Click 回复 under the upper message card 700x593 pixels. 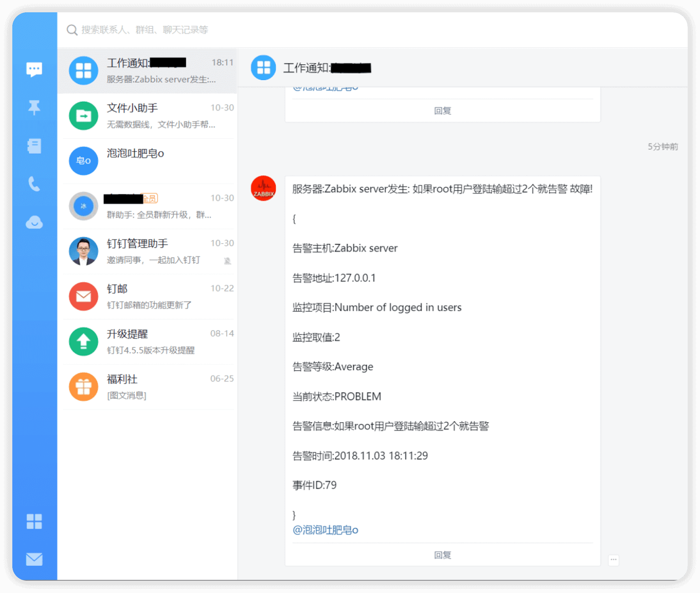click(x=443, y=111)
